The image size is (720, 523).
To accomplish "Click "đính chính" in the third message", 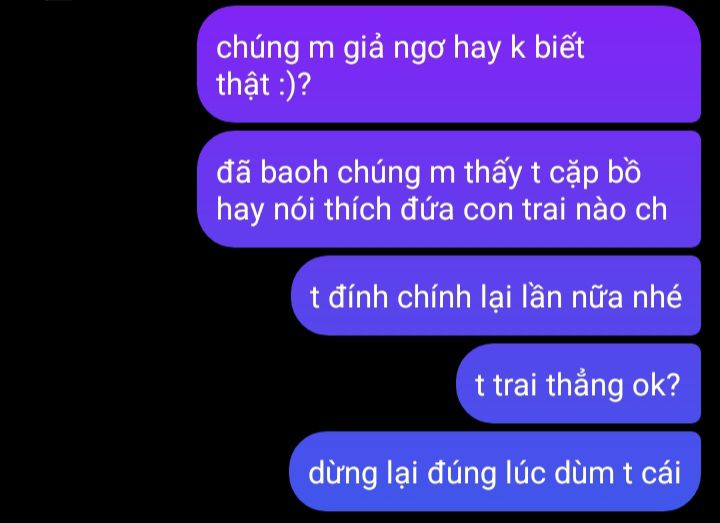I will pyautogui.click(x=400, y=297).
